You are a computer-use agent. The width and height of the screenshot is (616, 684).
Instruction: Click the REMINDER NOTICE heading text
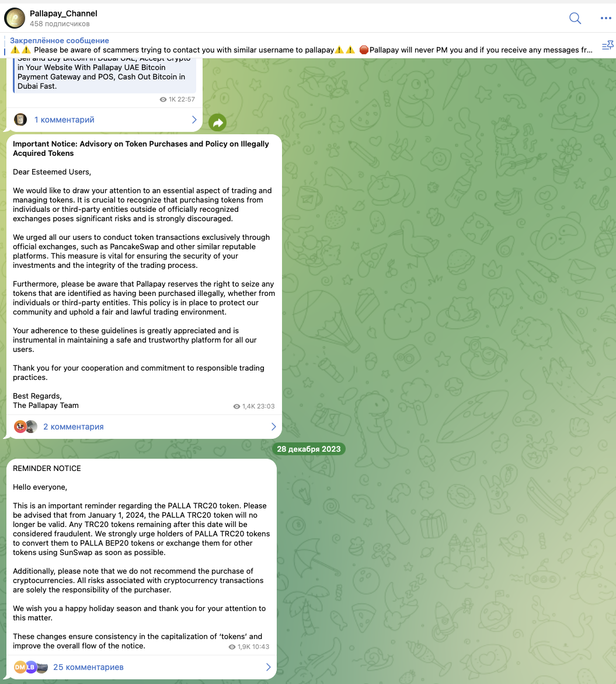(x=47, y=469)
